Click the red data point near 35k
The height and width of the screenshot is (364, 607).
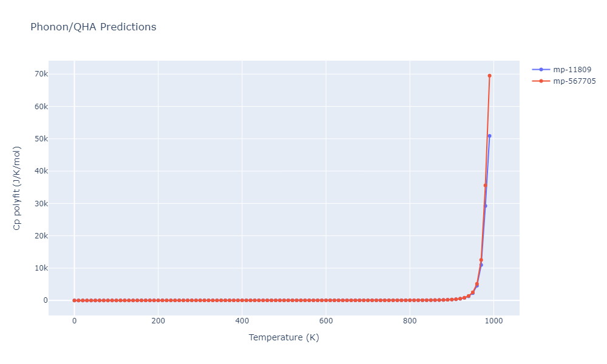click(x=486, y=186)
